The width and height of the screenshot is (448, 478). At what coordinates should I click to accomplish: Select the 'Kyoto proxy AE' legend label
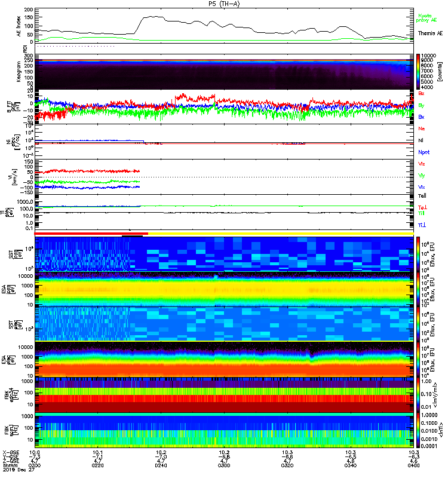(426, 18)
